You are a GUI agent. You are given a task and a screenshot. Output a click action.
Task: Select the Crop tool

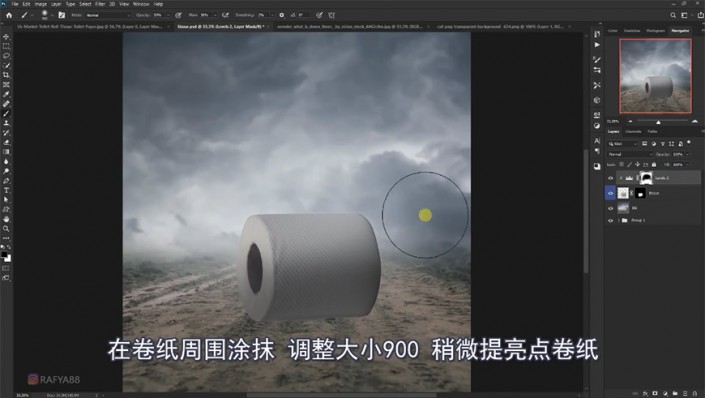click(x=6, y=75)
